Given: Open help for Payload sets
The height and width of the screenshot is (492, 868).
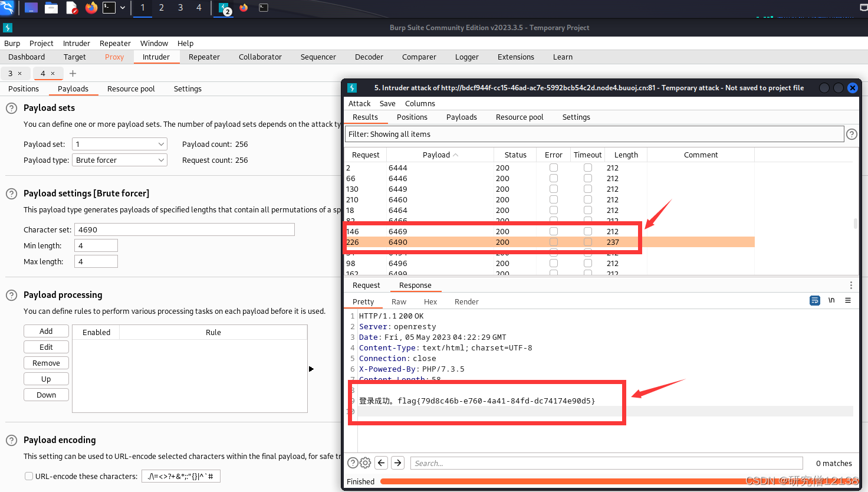Looking at the screenshot, I should [11, 108].
